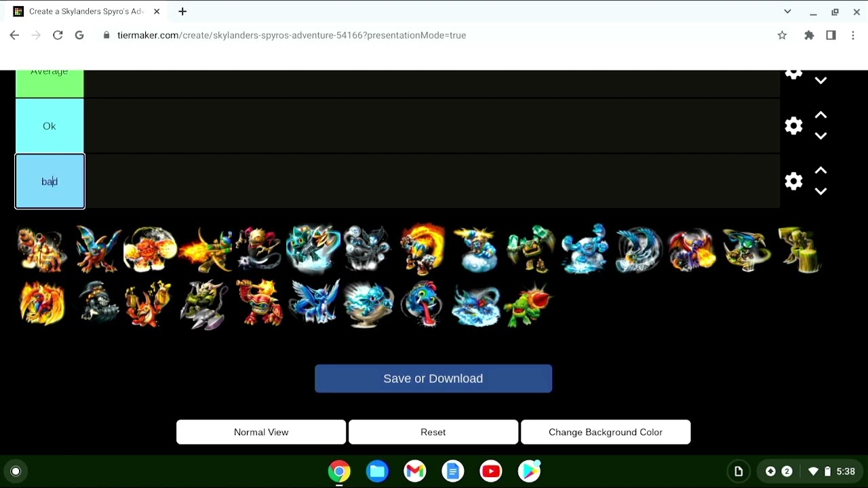This screenshot has height=488, width=868.
Task: Move the bad tier down
Action: [x=821, y=191]
